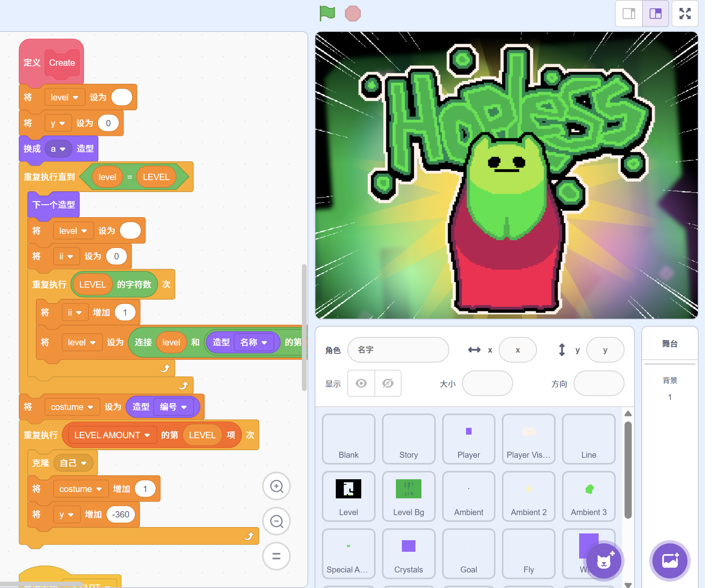Switch to small stage layout
This screenshot has height=588, width=705.
(629, 14)
